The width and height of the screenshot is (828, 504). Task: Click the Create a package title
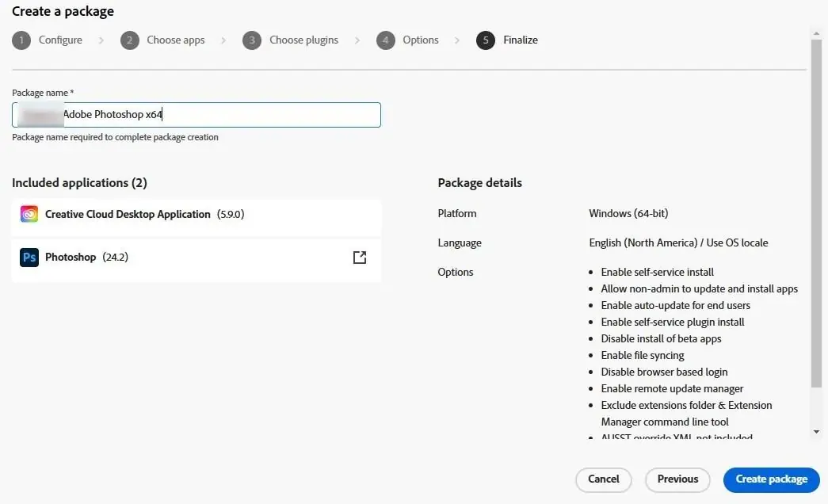click(x=63, y=11)
